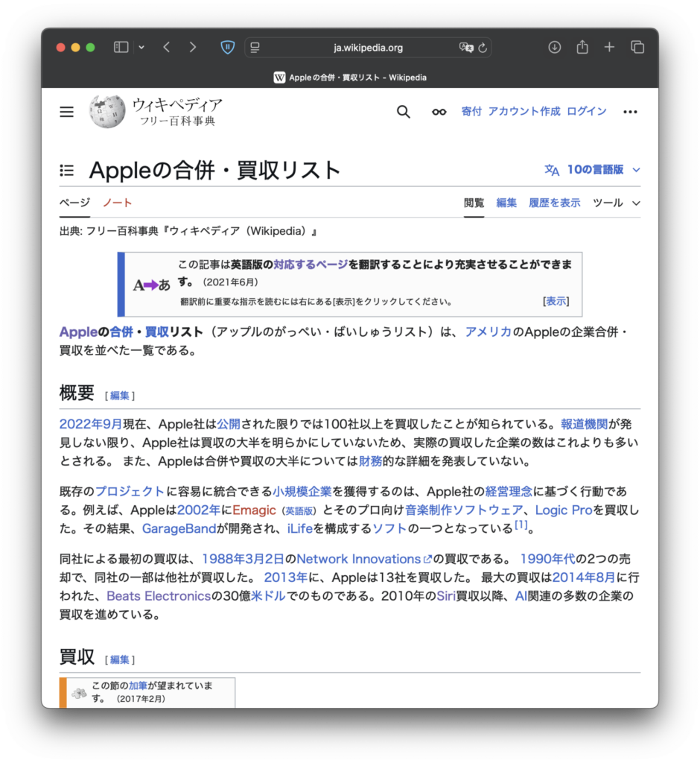Open the Share menu
The height and width of the screenshot is (763, 700).
click(582, 47)
